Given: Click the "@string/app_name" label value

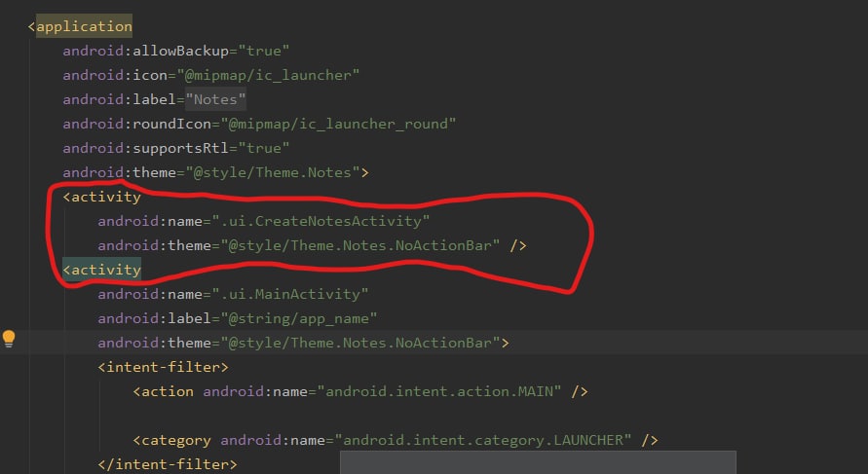Looking at the screenshot, I should 299,318.
